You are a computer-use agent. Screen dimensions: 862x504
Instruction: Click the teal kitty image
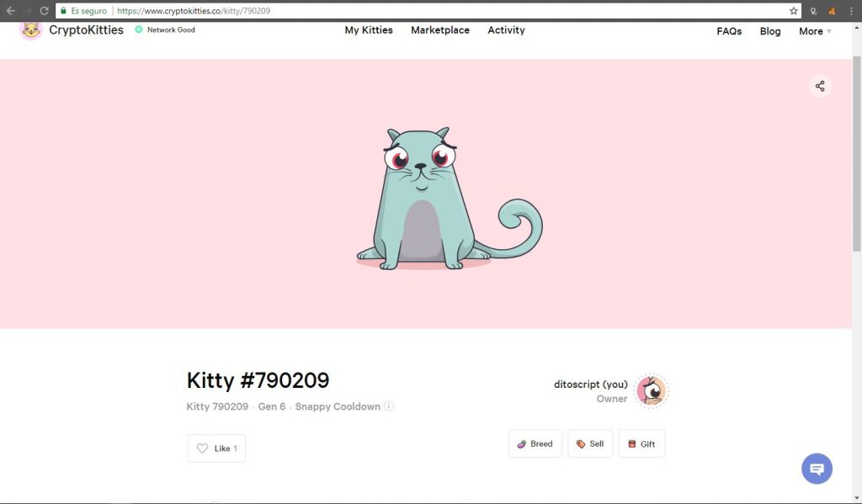[x=448, y=199]
